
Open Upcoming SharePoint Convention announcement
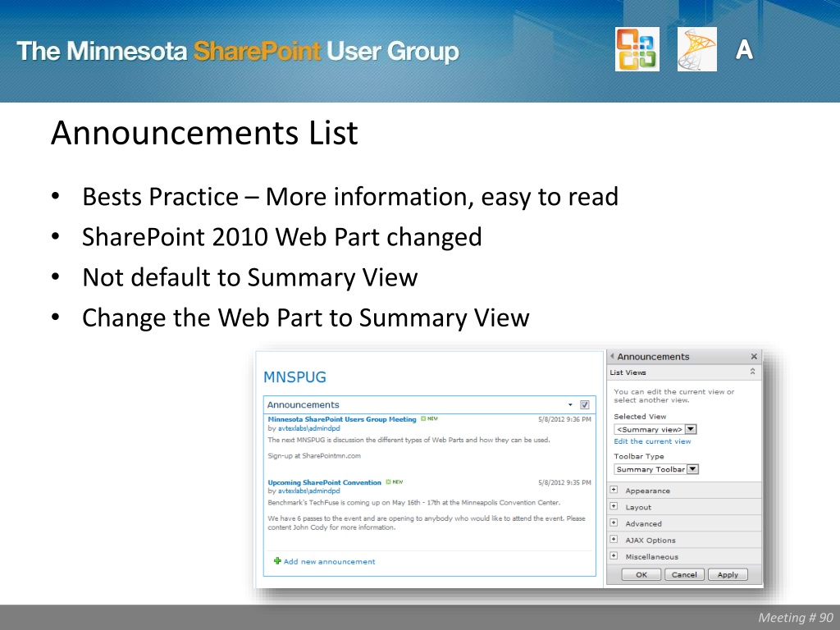324,482
